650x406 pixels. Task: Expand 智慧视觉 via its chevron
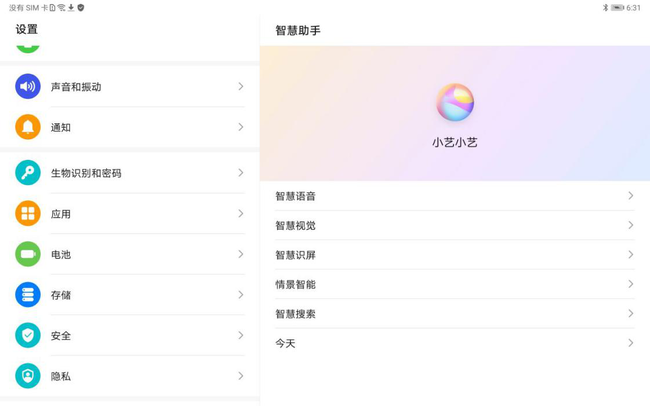pos(630,225)
